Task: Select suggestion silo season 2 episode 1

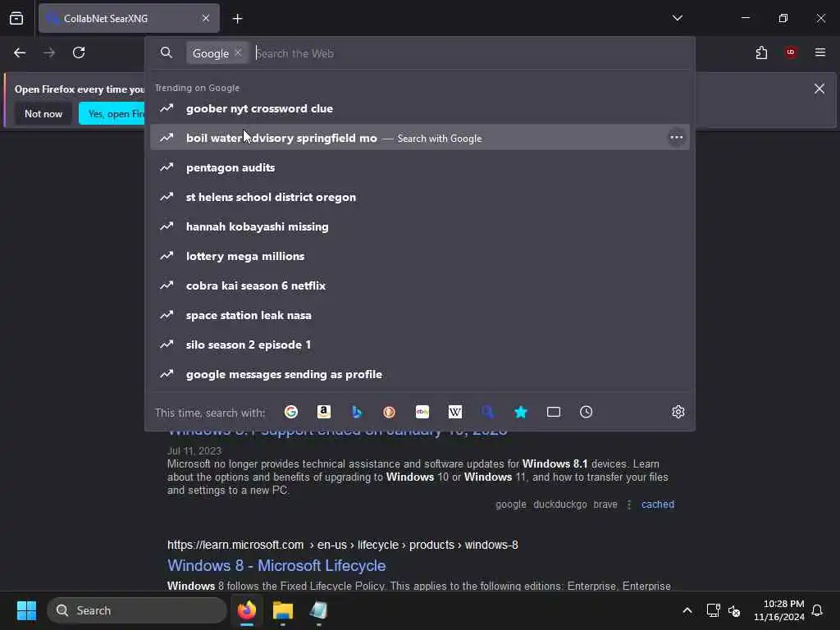Action: click(x=419, y=344)
